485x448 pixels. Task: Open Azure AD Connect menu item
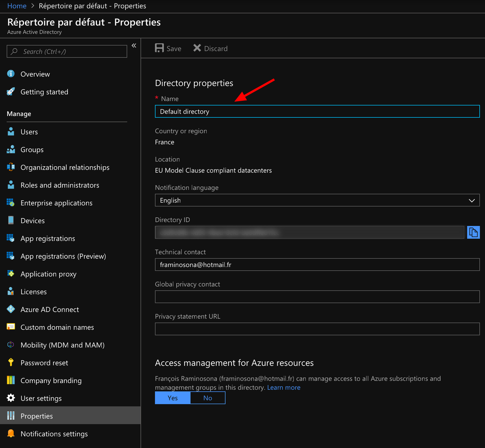[50, 310]
